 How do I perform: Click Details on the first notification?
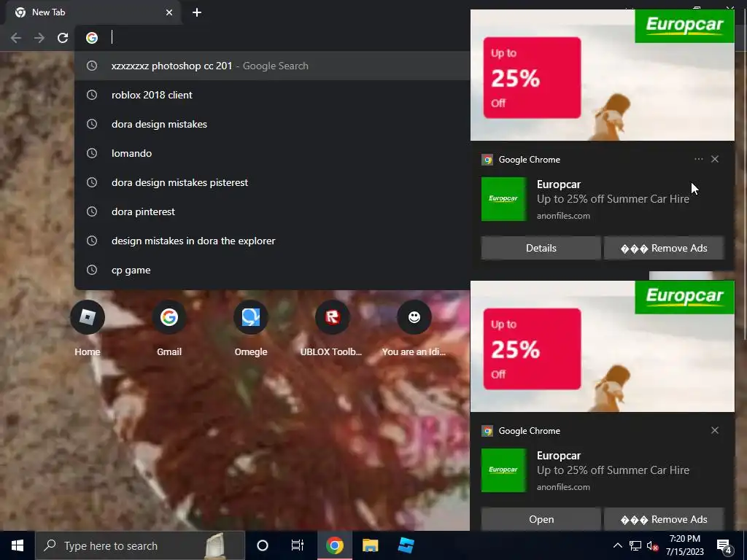pos(541,248)
